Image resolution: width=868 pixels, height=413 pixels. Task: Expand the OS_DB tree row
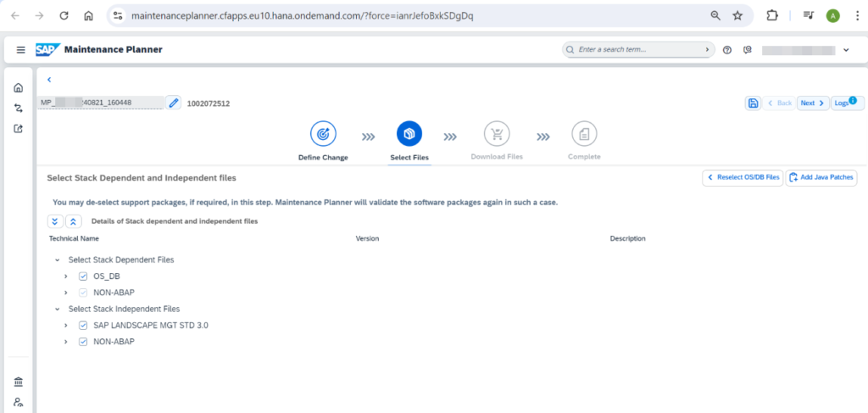coord(66,276)
